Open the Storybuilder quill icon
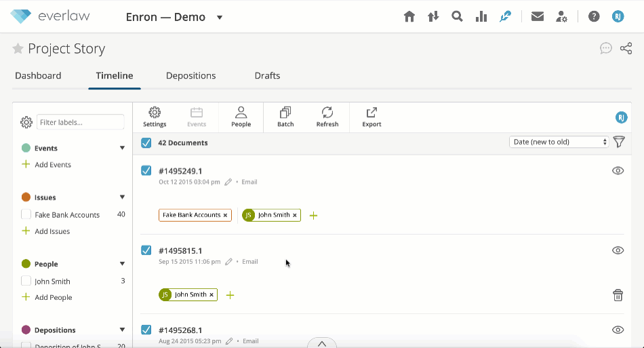The width and height of the screenshot is (644, 348). click(505, 17)
